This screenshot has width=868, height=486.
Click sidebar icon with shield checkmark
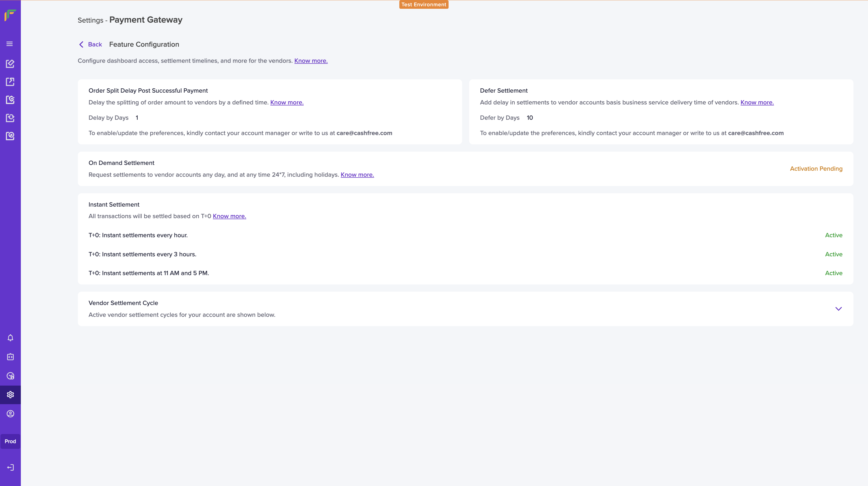coord(10,100)
